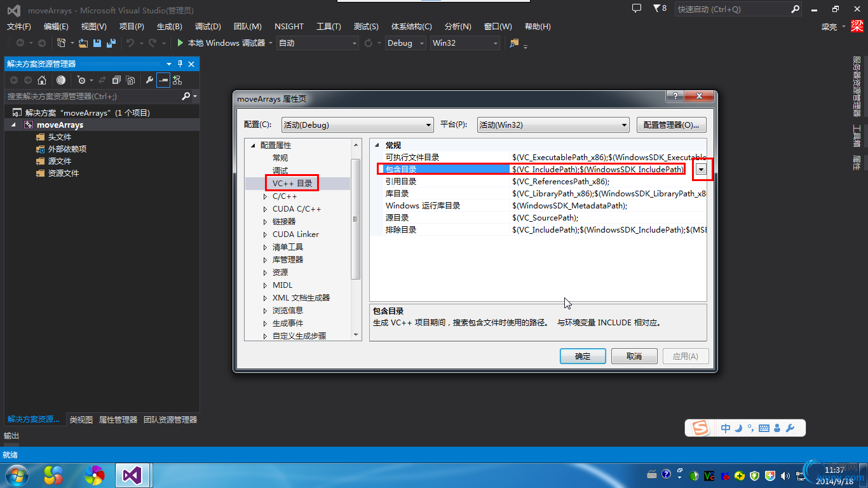Image resolution: width=868 pixels, height=488 pixels.
Task: Open the 编辑(E) menu
Action: (x=56, y=27)
